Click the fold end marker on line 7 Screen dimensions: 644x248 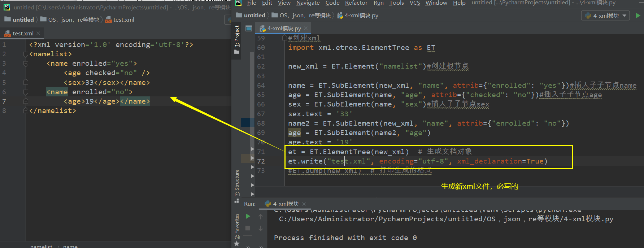(x=26, y=101)
